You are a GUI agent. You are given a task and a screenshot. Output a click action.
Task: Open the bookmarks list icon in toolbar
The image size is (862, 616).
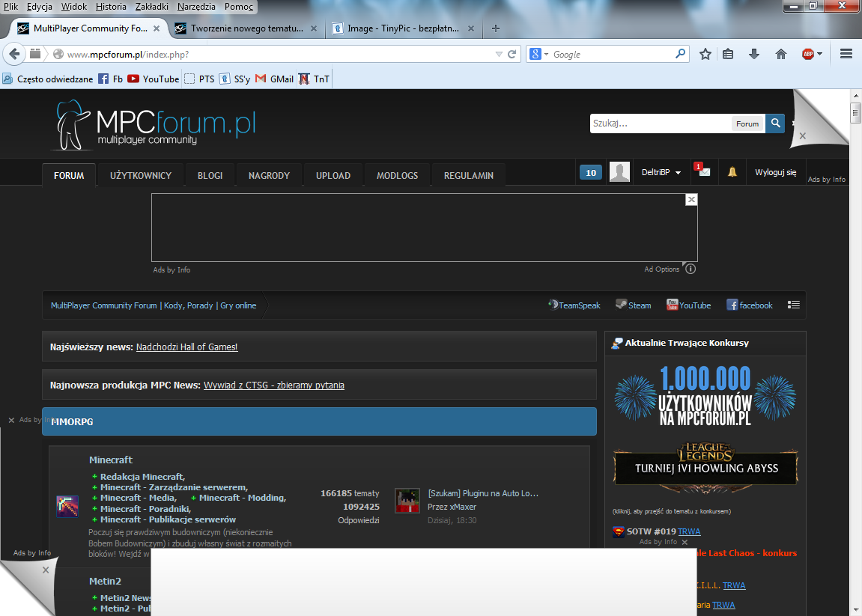point(728,54)
